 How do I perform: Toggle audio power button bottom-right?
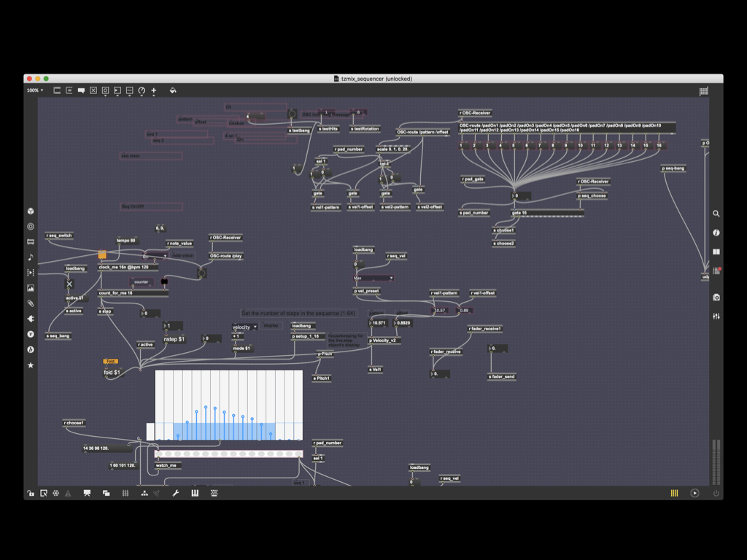[716, 494]
